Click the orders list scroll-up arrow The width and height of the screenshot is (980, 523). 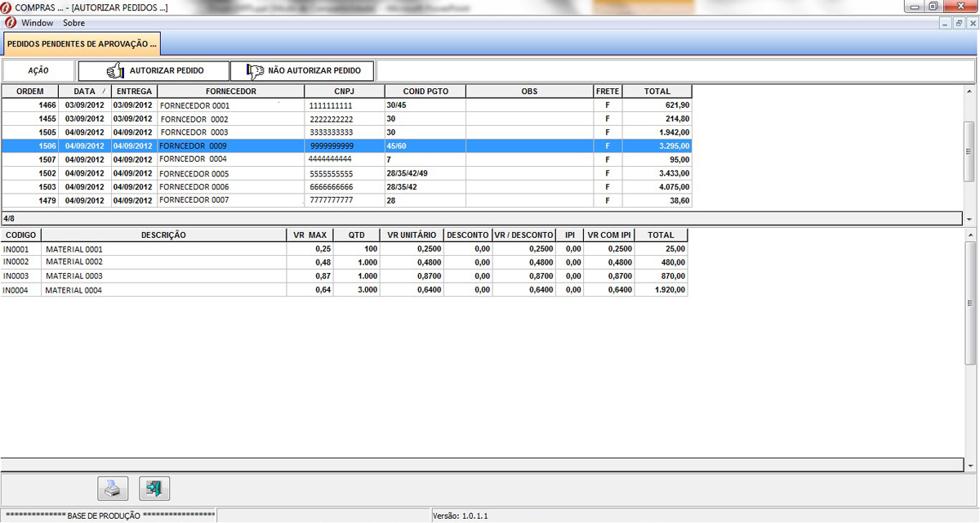tap(969, 90)
